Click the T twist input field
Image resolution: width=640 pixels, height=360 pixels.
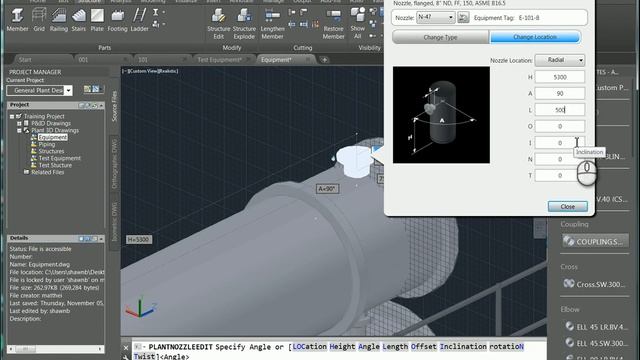[560, 175]
